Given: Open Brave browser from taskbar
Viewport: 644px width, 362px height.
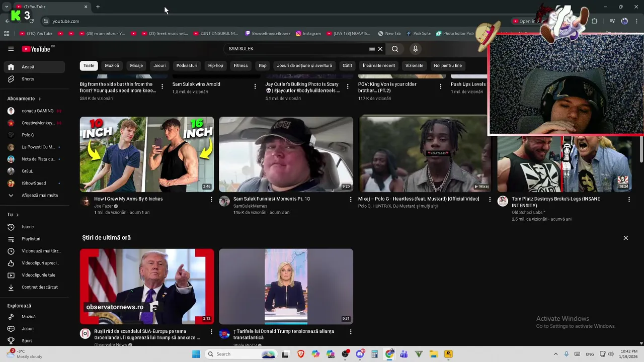Looking at the screenshot, I should [x=301, y=354].
